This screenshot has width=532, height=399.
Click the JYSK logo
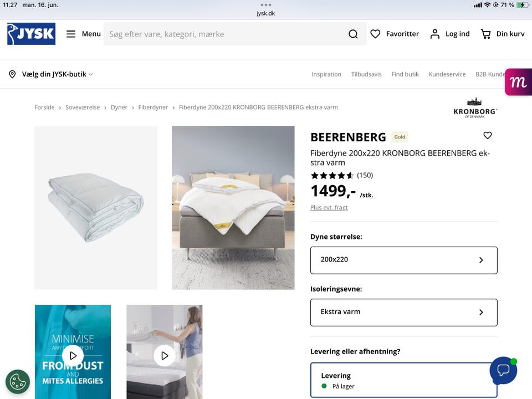(30, 34)
